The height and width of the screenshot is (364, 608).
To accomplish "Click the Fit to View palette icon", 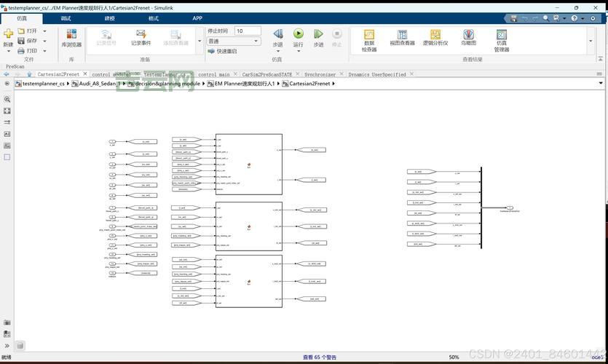I will (7, 111).
